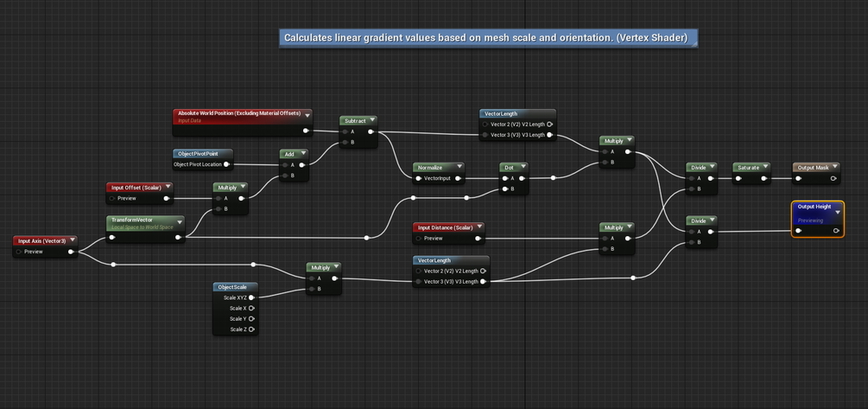868x409 pixels.
Task: Click the Saturate node's output pin
Action: tap(764, 178)
